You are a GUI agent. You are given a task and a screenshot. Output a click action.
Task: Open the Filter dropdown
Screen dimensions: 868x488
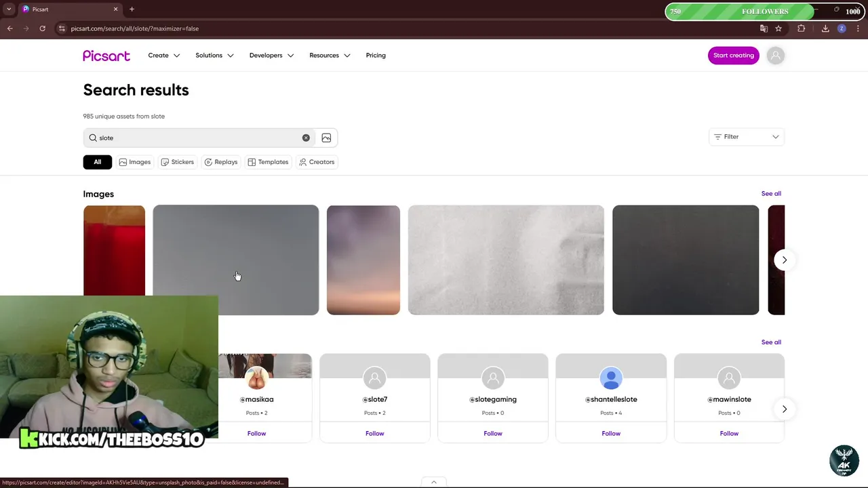747,137
